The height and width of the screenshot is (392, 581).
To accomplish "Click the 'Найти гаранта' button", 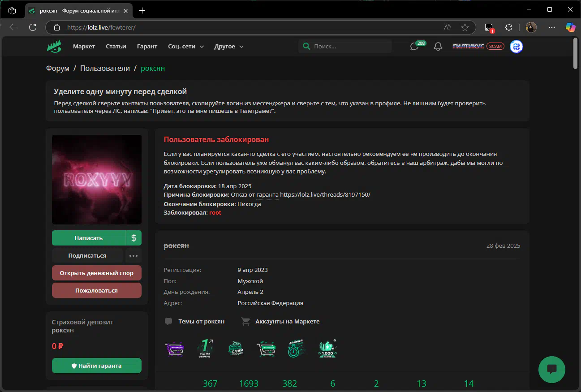I will 97,366.
